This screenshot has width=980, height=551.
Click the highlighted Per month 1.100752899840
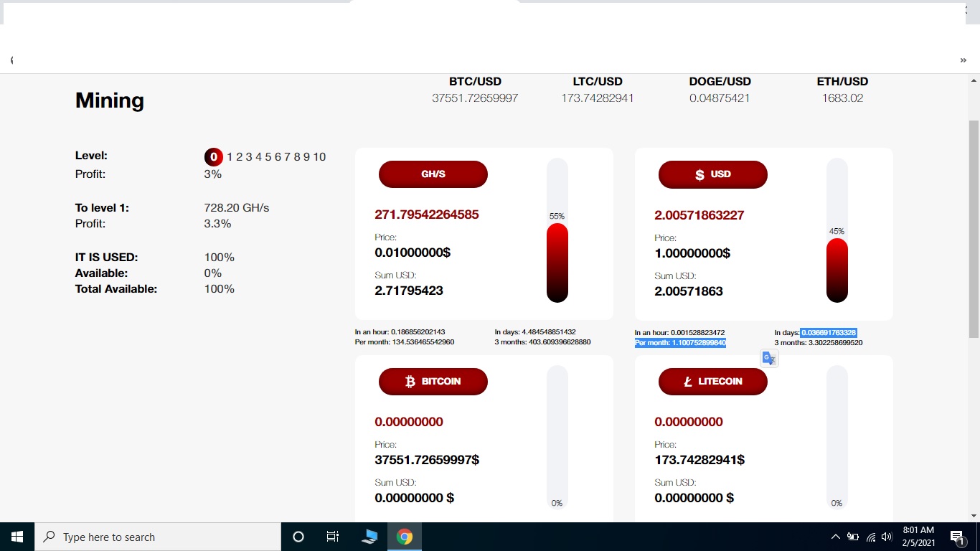pyautogui.click(x=680, y=343)
